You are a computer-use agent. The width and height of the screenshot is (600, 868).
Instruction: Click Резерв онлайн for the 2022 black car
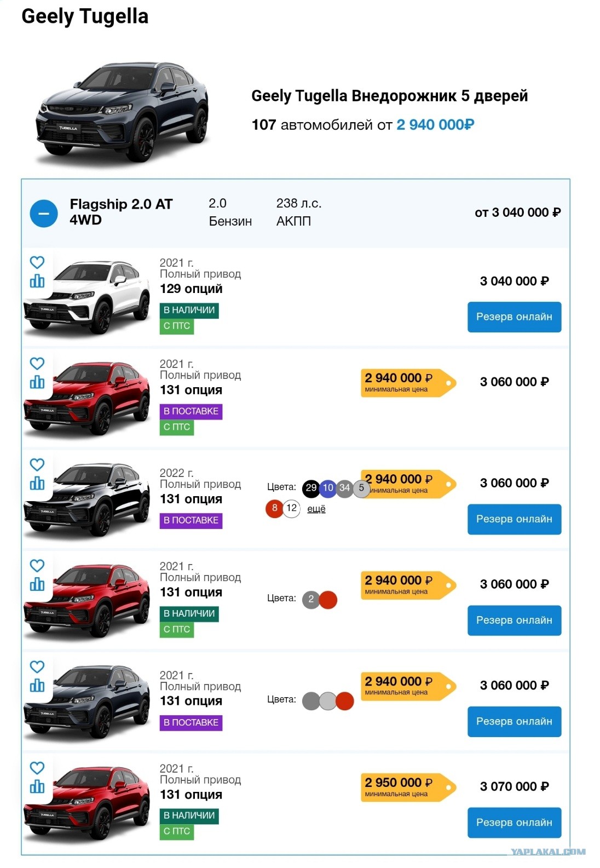[x=514, y=519]
